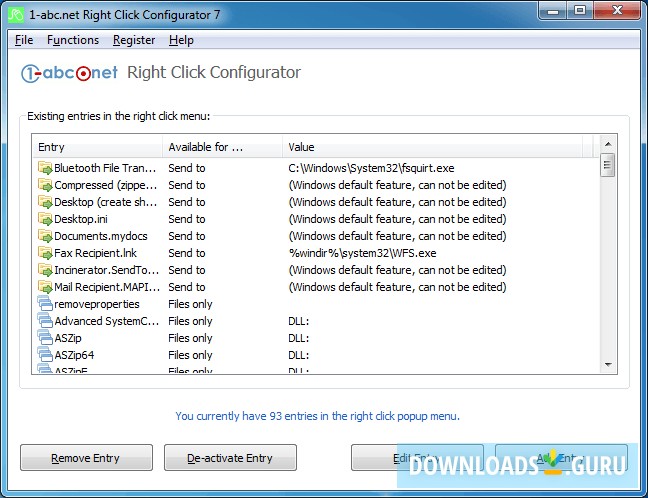
Task: Click the value '%windir%\system32\WFS.exe'
Action: (x=362, y=253)
